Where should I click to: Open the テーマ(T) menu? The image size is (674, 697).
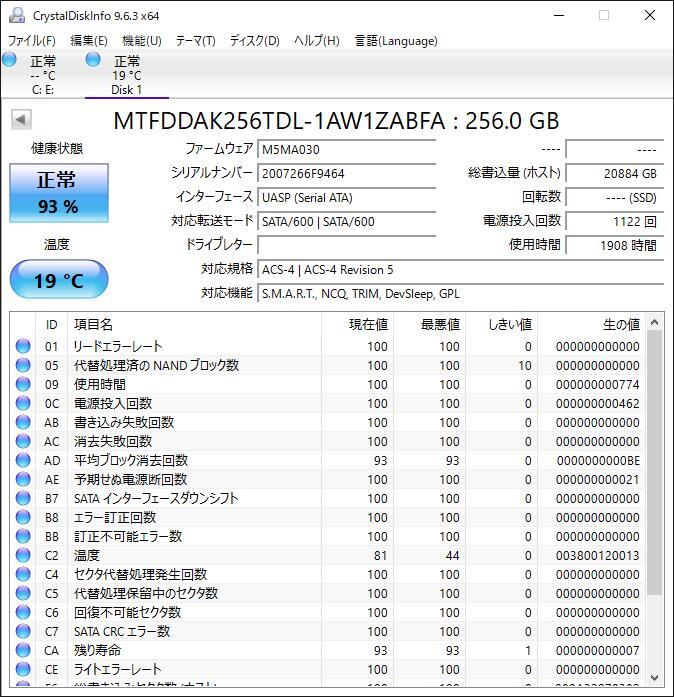196,41
